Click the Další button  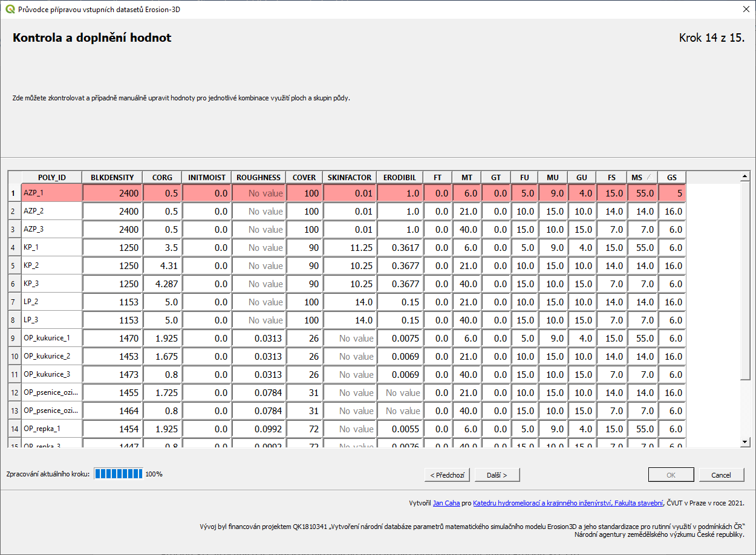coord(497,475)
